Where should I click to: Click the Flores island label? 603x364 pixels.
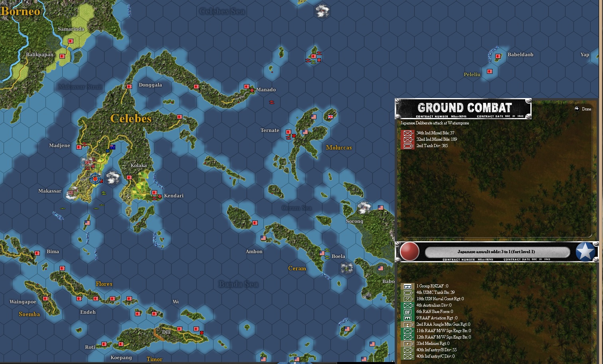coord(104,284)
